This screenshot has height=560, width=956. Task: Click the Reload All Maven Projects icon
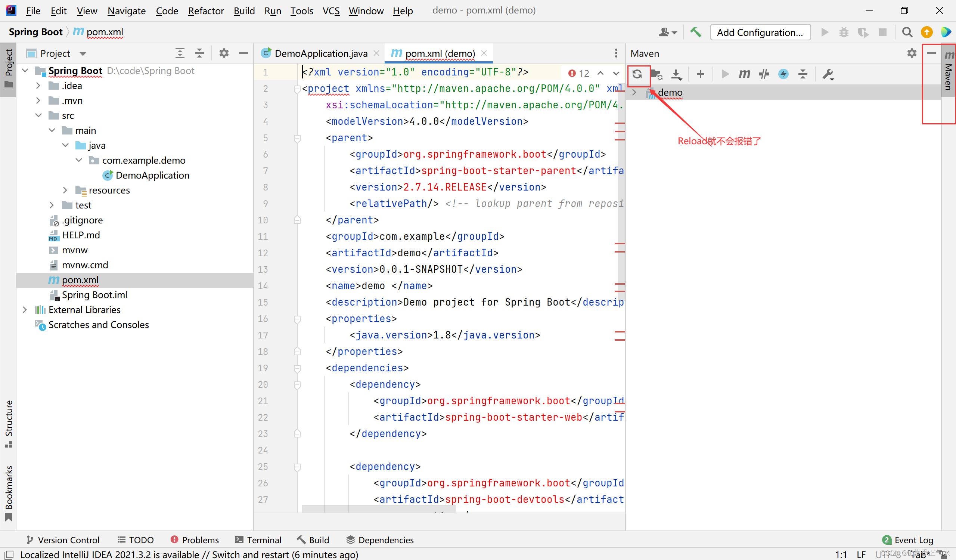[637, 74]
